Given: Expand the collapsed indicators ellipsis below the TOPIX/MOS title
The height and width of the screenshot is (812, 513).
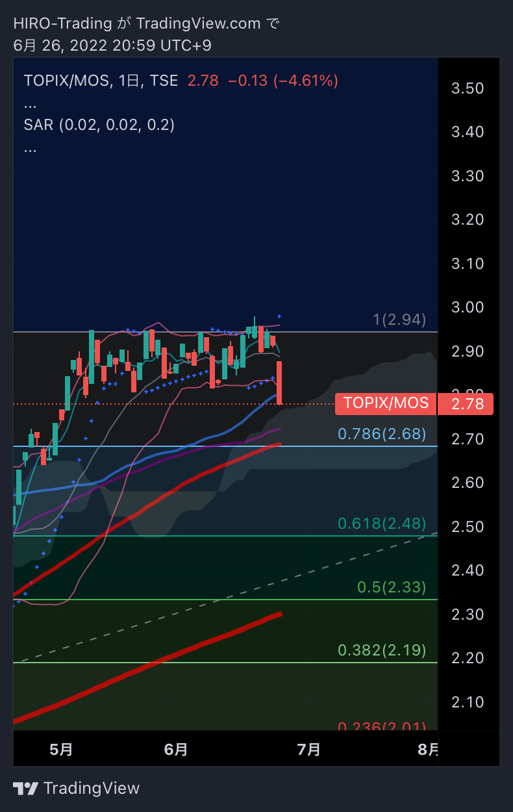Looking at the screenshot, I should coord(30,103).
